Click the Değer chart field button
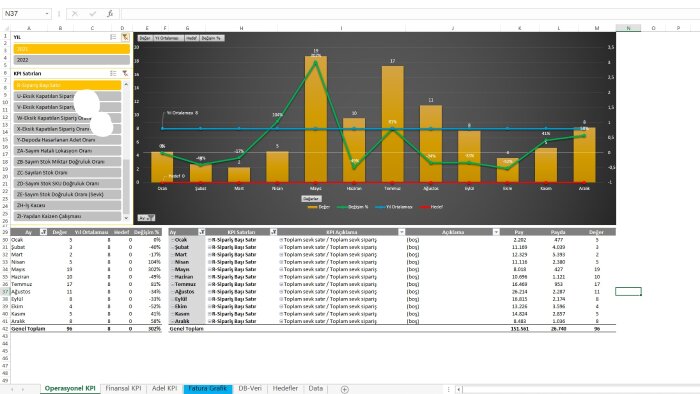The width and height of the screenshot is (700, 394). (145, 38)
